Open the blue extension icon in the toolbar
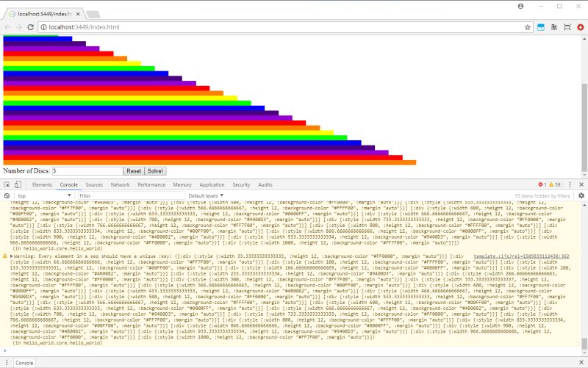Screen dimensions: 588x368 [541, 27]
